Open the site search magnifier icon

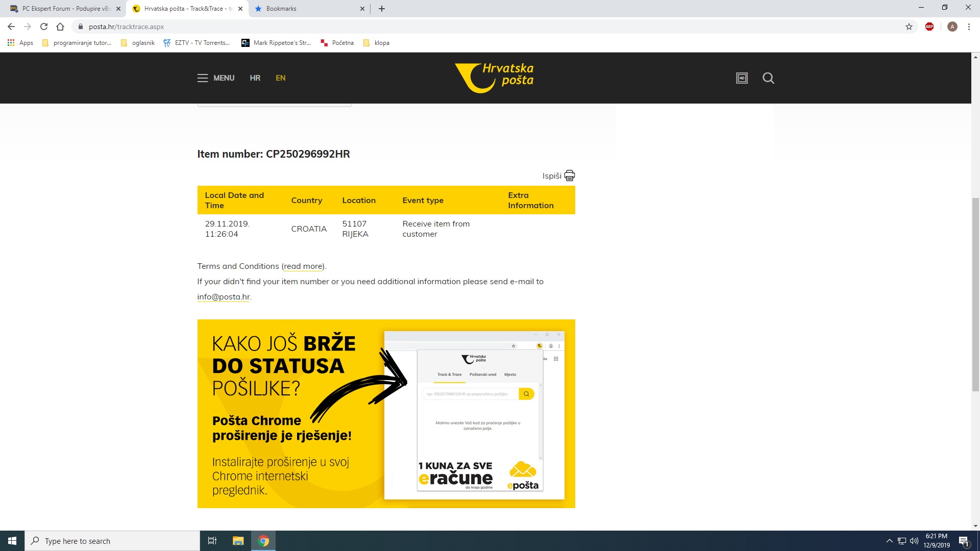point(768,78)
